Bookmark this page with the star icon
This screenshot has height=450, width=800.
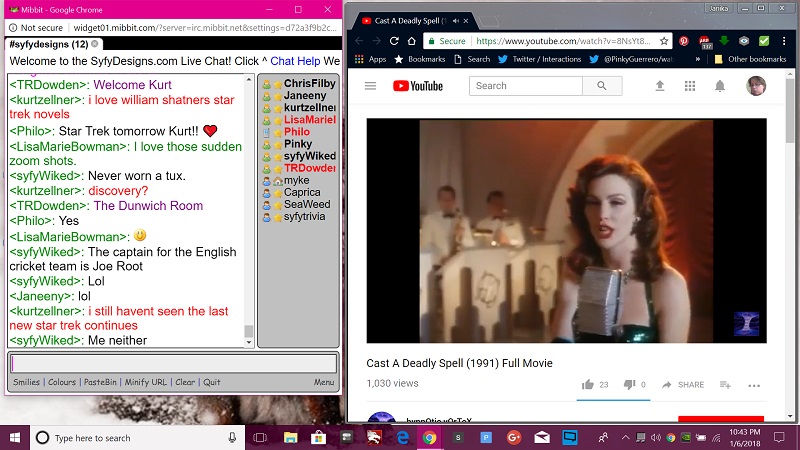(664, 41)
